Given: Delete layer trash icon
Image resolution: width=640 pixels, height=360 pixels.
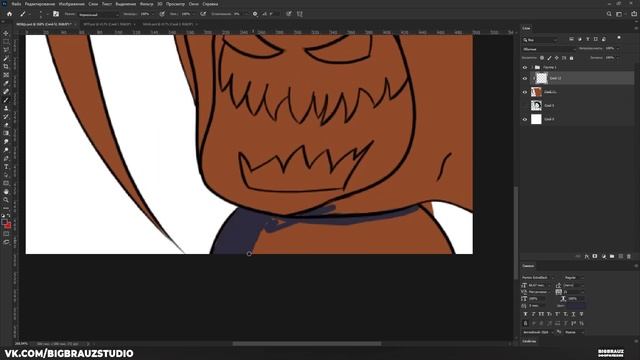Looking at the screenshot, I should [x=629, y=256].
